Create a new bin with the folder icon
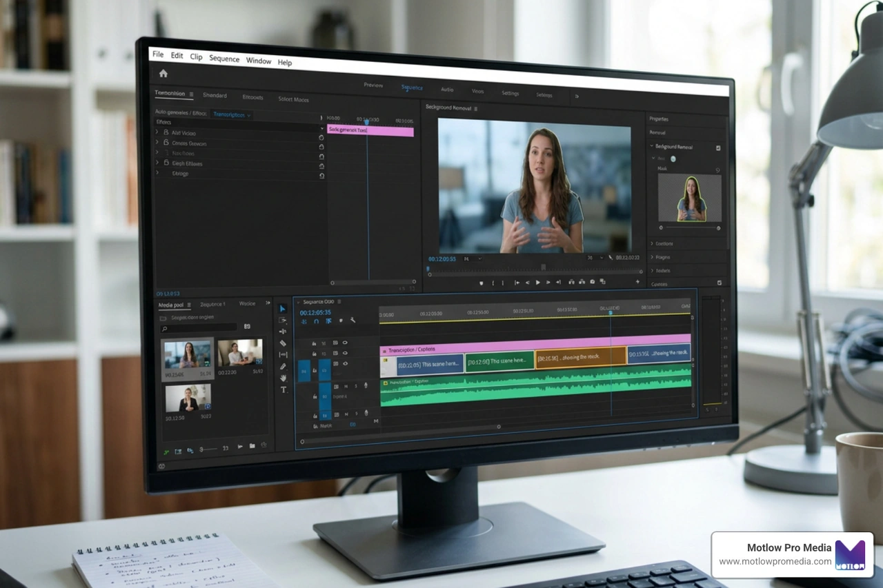883x588 pixels. pos(252,446)
